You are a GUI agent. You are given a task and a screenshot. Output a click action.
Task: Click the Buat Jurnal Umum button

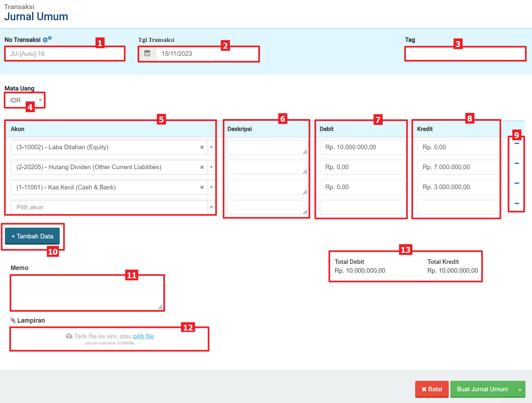(482, 389)
